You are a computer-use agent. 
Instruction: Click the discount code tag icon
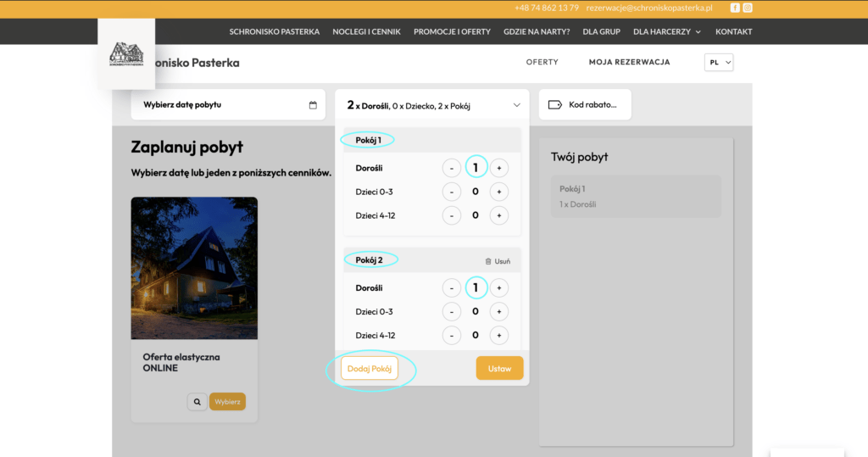pos(555,105)
